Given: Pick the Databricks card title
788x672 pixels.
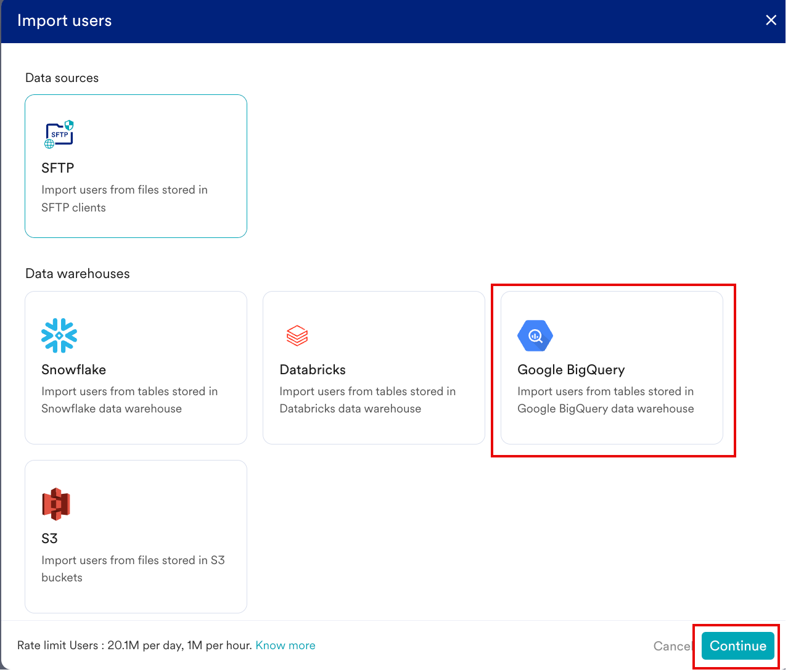Looking at the screenshot, I should (313, 370).
